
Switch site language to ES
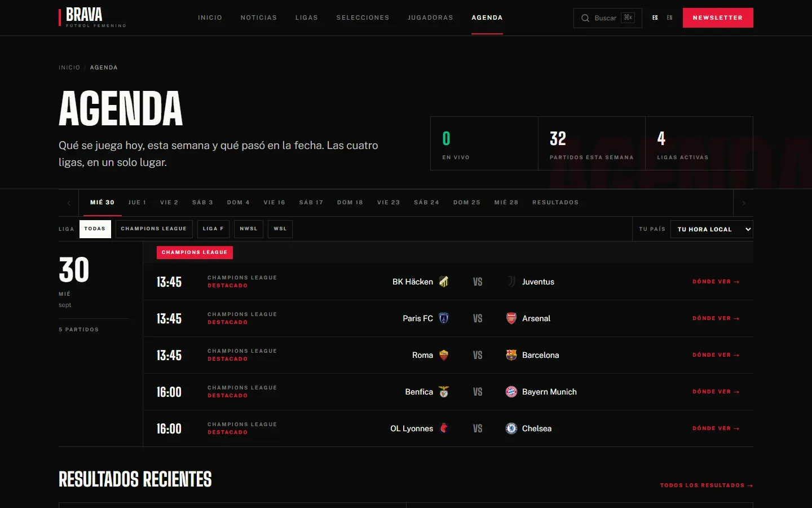[655, 18]
